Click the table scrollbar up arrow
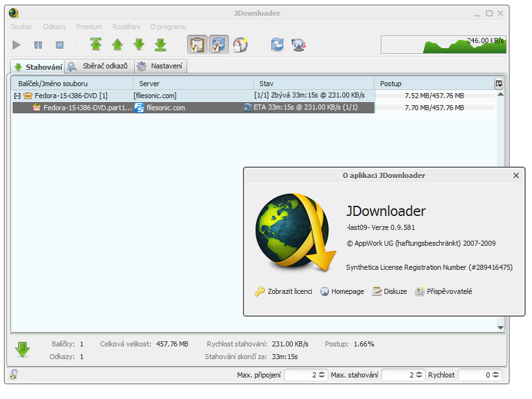 500,94
